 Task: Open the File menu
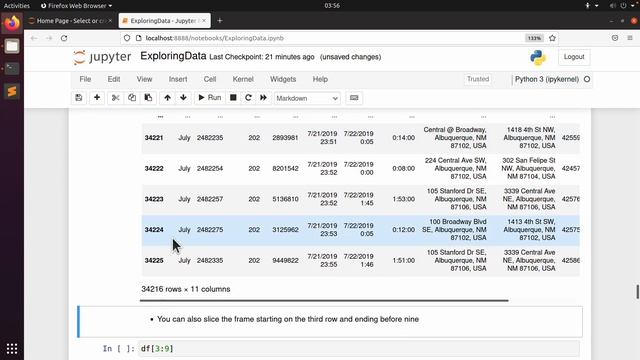click(85, 79)
